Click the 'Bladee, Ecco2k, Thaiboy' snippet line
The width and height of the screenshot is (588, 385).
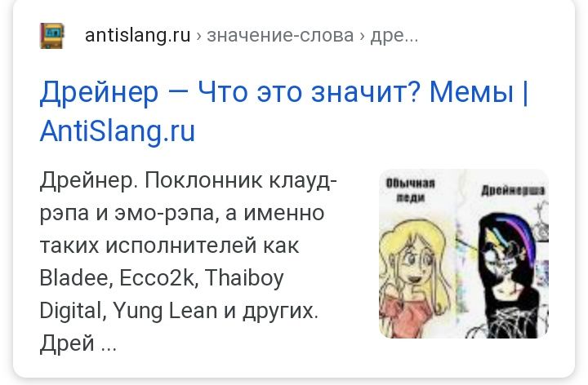pos(162,278)
